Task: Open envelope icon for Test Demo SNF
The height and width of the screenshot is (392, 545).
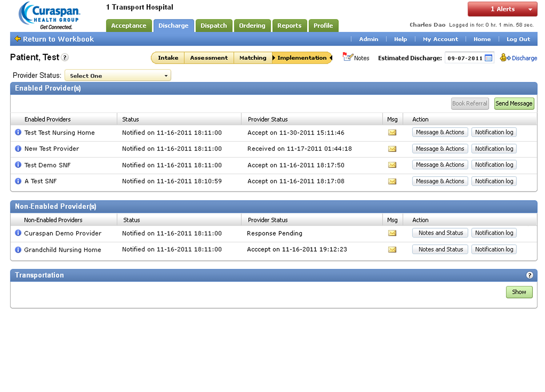Action: point(392,165)
